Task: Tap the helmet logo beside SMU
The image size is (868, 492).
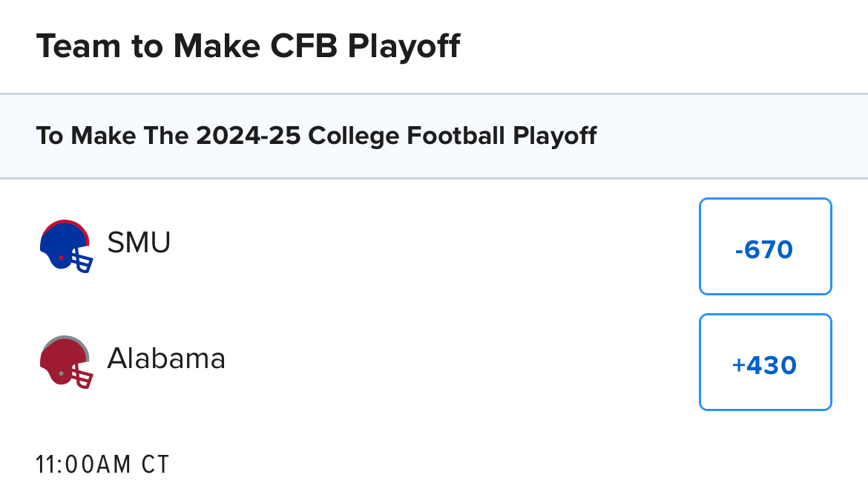Action: 65,246
